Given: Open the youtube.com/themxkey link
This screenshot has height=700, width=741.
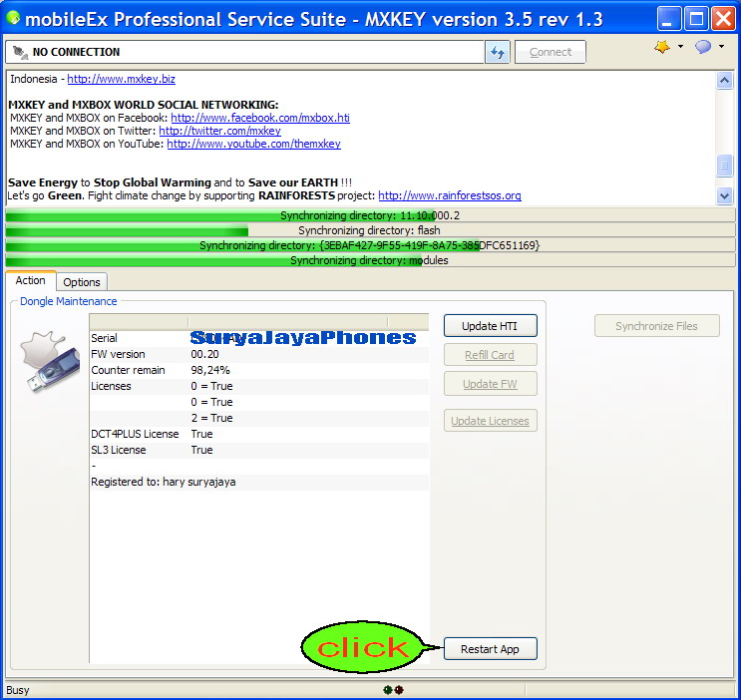Looking at the screenshot, I should tap(253, 144).
